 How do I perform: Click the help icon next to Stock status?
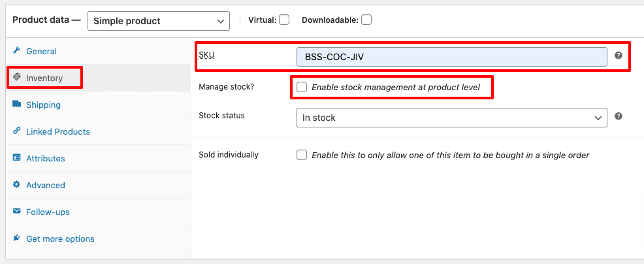pyautogui.click(x=618, y=116)
